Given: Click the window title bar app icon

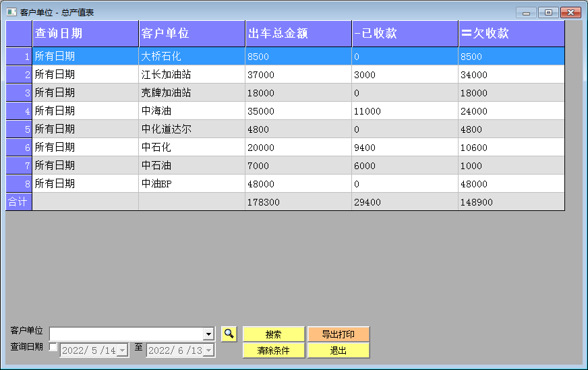Looking at the screenshot, I should point(11,12).
